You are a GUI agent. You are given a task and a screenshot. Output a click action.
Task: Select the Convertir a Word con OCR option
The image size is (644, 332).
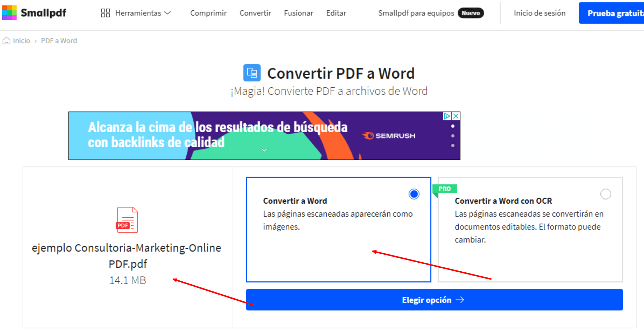click(x=606, y=194)
